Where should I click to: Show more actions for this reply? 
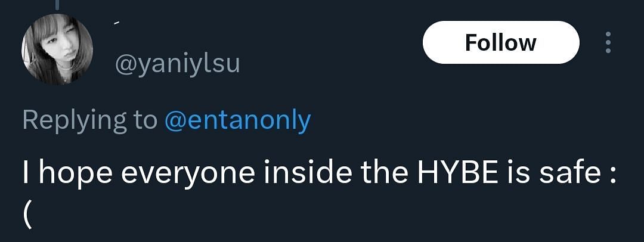pyautogui.click(x=608, y=42)
